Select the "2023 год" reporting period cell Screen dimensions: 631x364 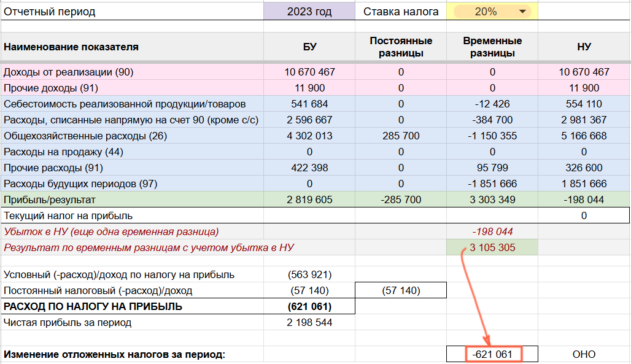[309, 11]
